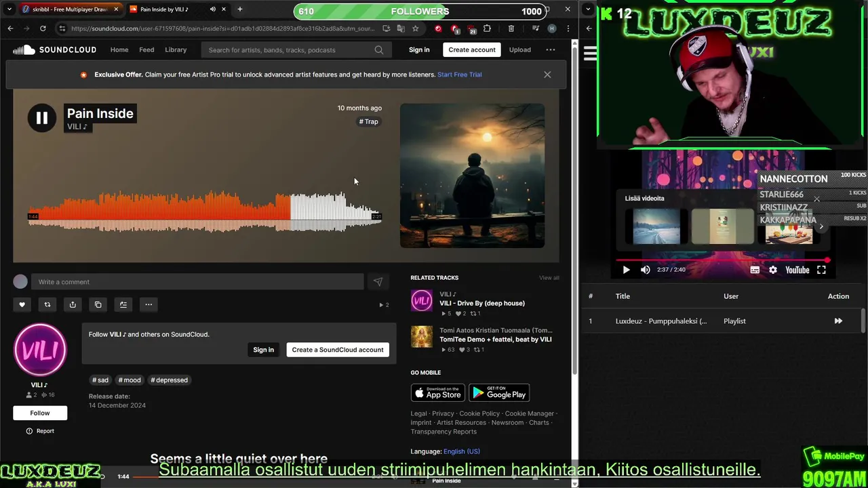
Task: Repost the track with the repost icon
Action: [47, 304]
